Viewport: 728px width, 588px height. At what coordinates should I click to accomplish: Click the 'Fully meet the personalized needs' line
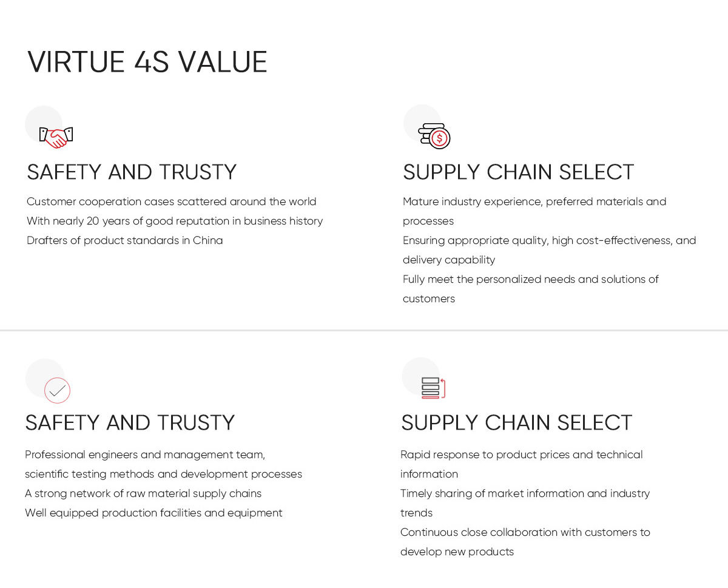point(530,279)
